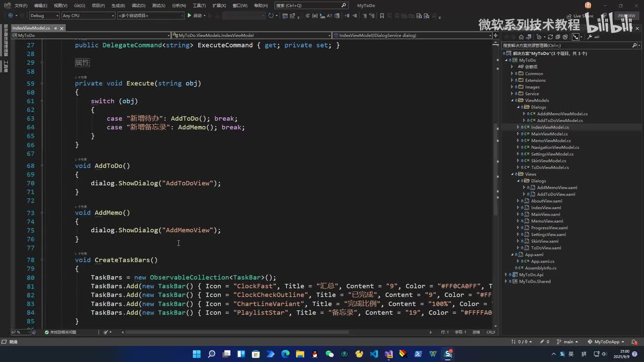The image size is (644, 362).
Task: Expand the Common folder
Action: pos(512,73)
